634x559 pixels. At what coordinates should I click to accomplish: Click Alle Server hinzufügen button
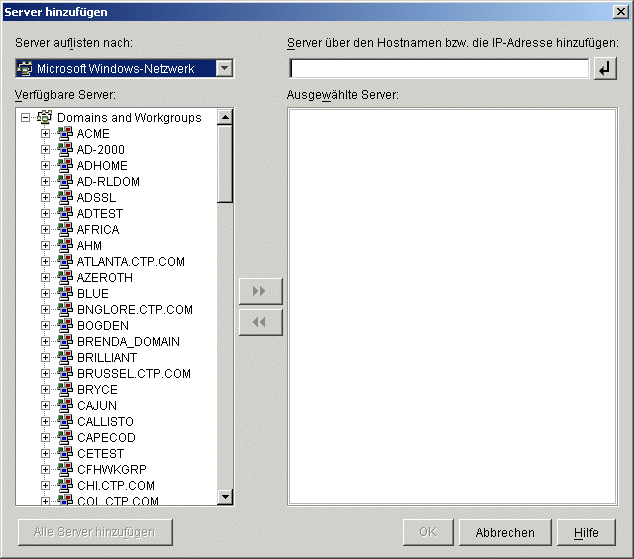95,532
